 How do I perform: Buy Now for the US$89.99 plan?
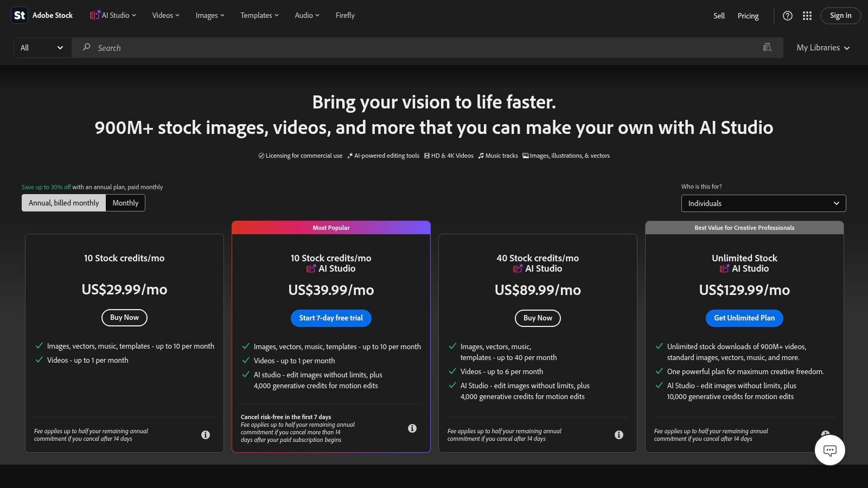coord(538,318)
